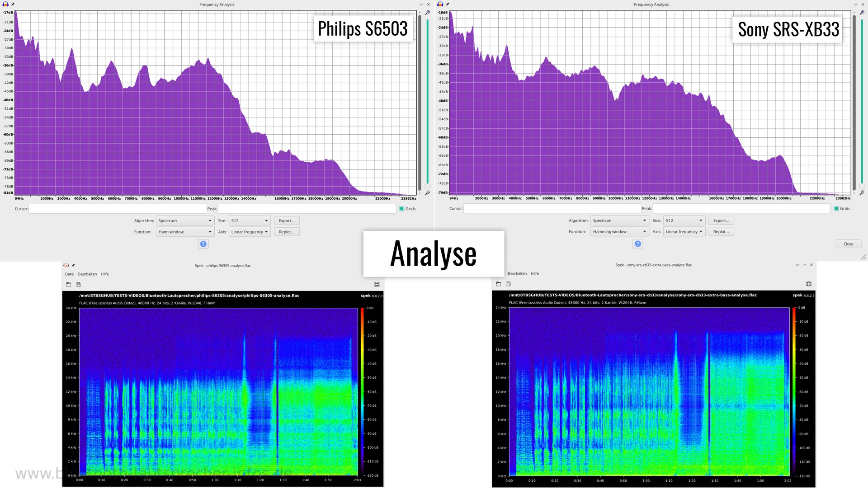The image size is (868, 488).
Task: Click the dB color scale bar in the Philips Spek window
Action: click(362, 392)
